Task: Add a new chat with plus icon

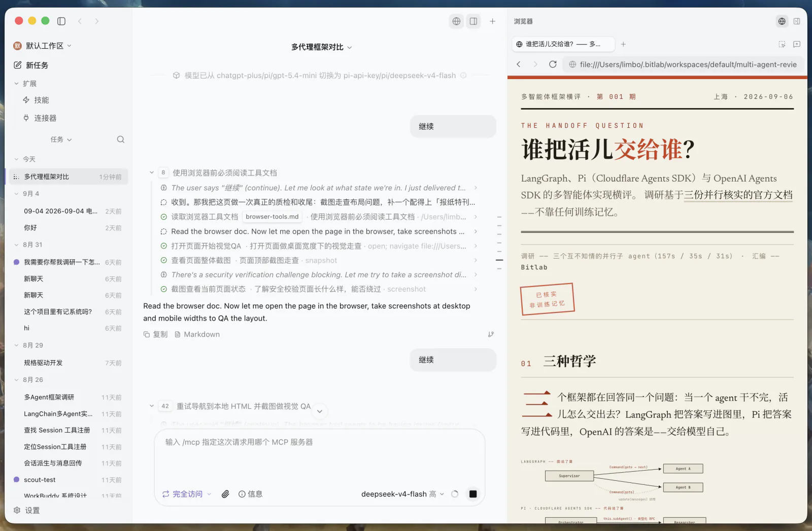Action: point(492,21)
